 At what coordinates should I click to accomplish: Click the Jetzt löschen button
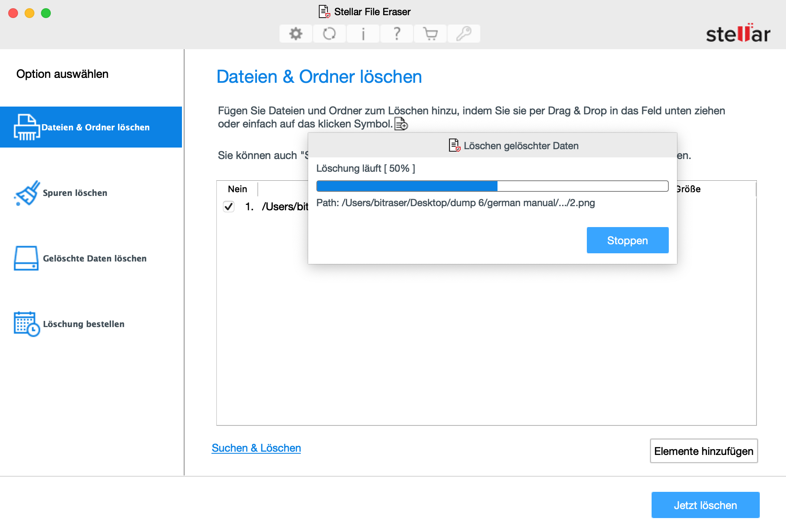(x=705, y=505)
